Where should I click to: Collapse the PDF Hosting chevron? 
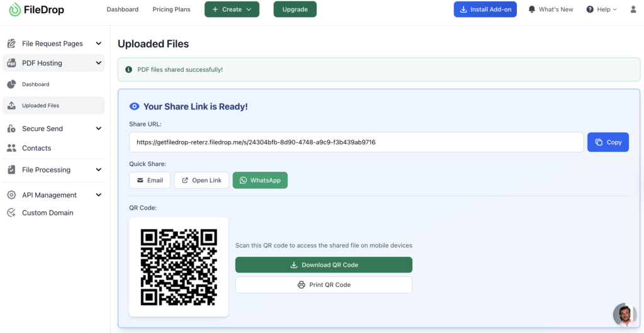pyautogui.click(x=99, y=63)
